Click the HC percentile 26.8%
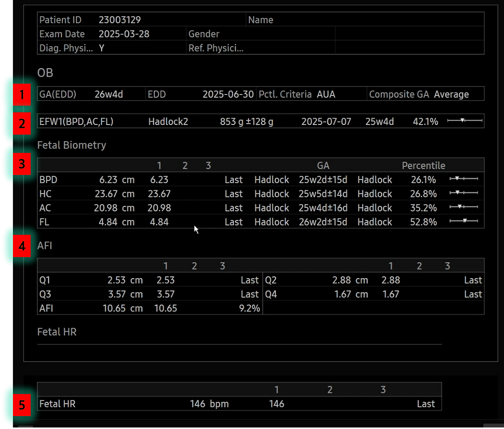The image size is (504, 429). pyautogui.click(x=423, y=194)
